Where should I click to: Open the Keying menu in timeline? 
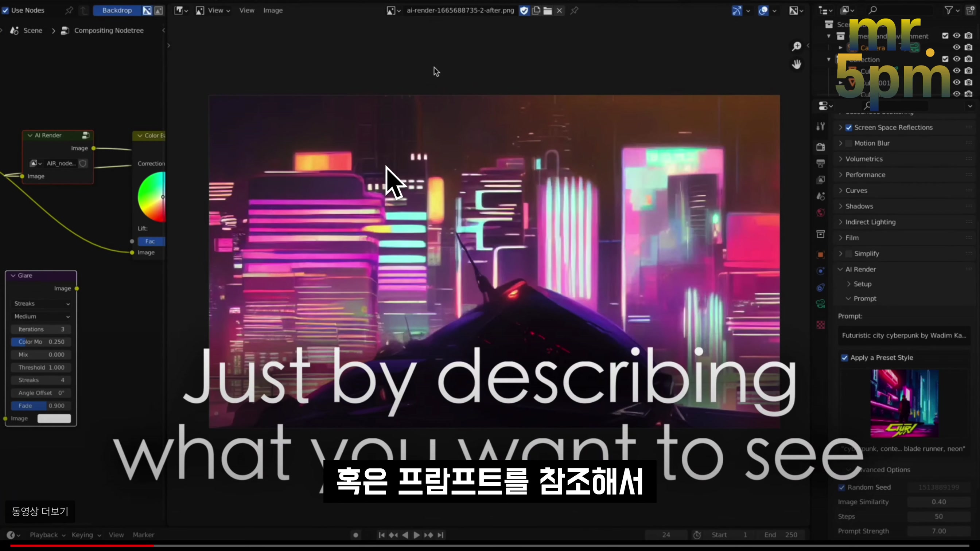(x=86, y=535)
